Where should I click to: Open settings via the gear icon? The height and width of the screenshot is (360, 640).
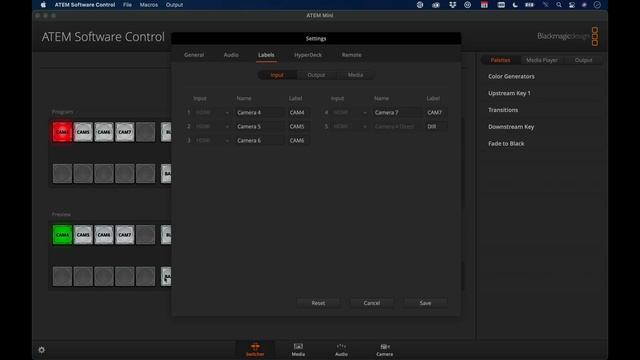[x=41, y=350]
